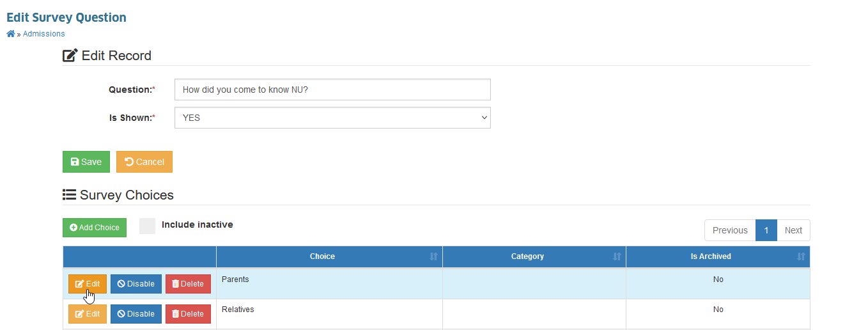Cancel editing the record
868x330 pixels.
pos(144,162)
